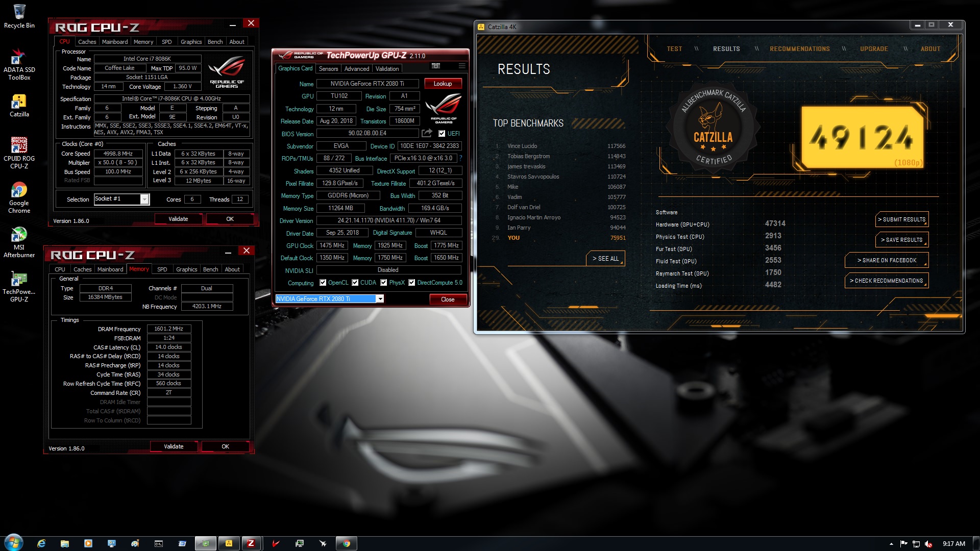Switch to GPU-Z taskbar button

click(x=206, y=543)
